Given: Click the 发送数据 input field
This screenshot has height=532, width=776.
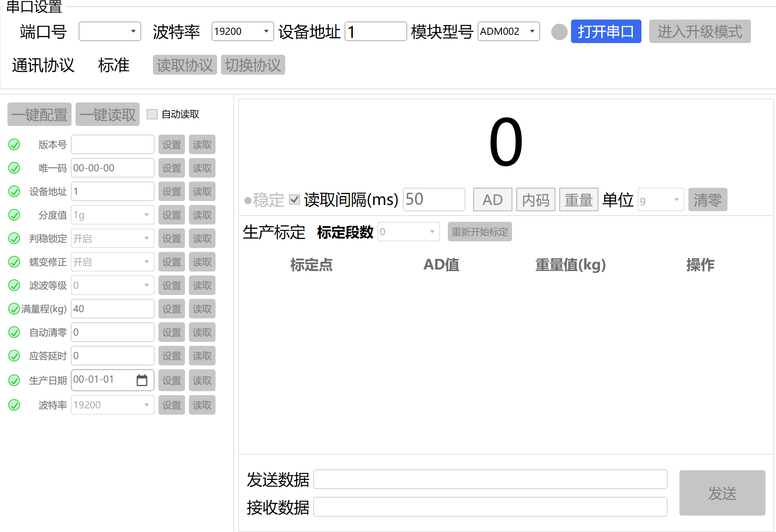Looking at the screenshot, I should click(490, 480).
